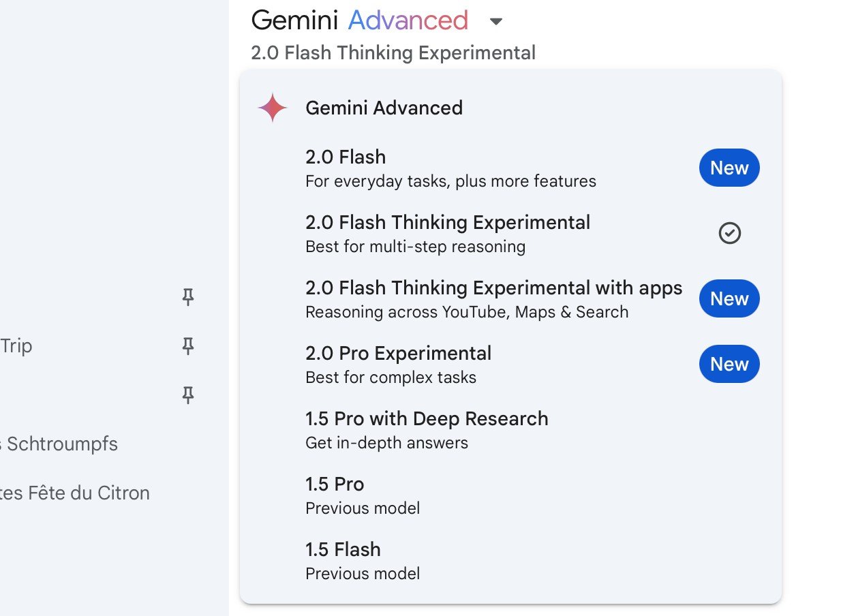This screenshot has width=856, height=616.
Task: Open the Gemini Advanced dropdown arrow
Action: (496, 22)
